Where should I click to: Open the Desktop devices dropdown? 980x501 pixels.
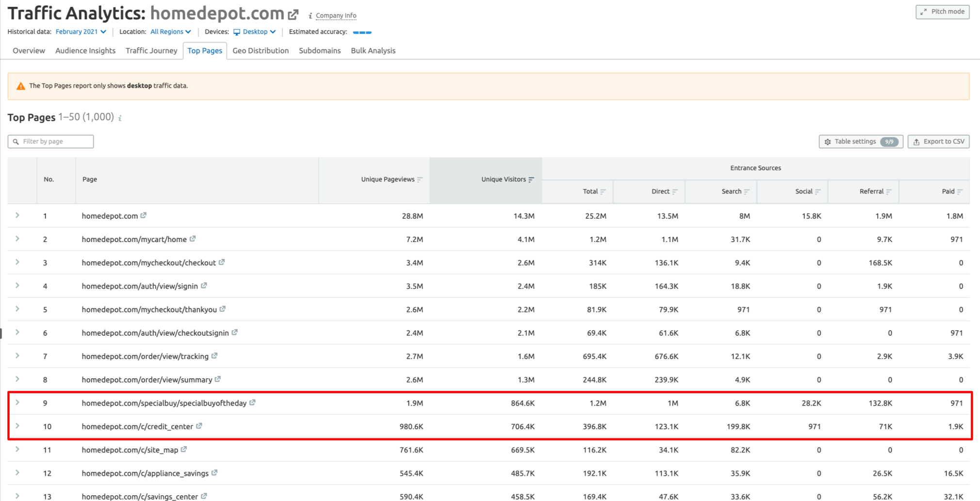(x=255, y=32)
